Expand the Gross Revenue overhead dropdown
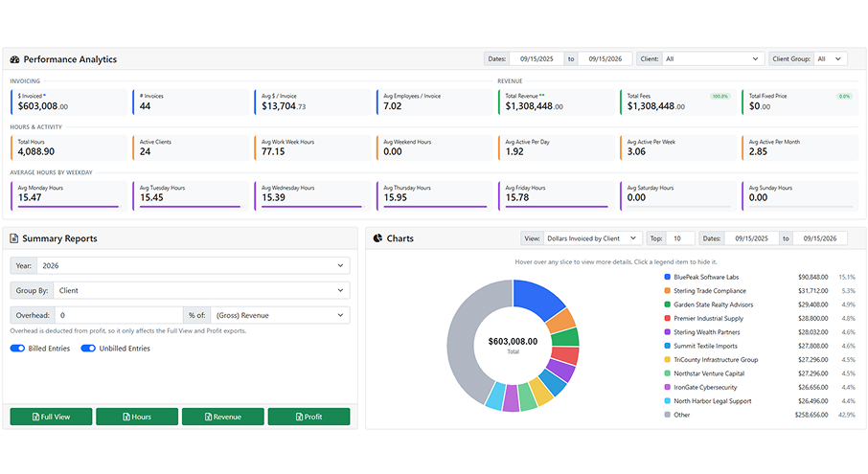The width and height of the screenshot is (868, 474). point(280,315)
